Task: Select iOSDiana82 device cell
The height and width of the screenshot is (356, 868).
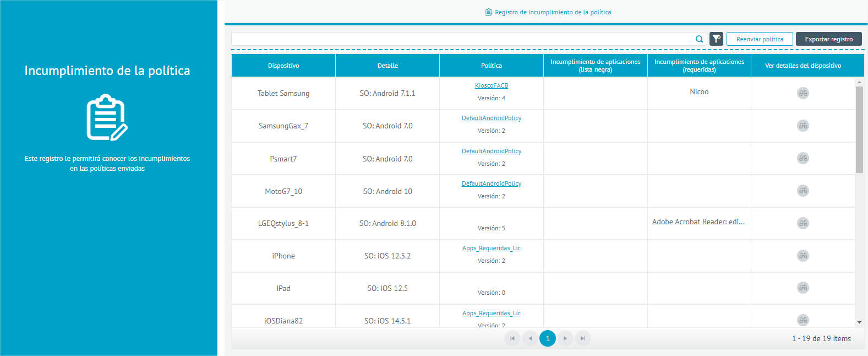Action: coord(283,317)
